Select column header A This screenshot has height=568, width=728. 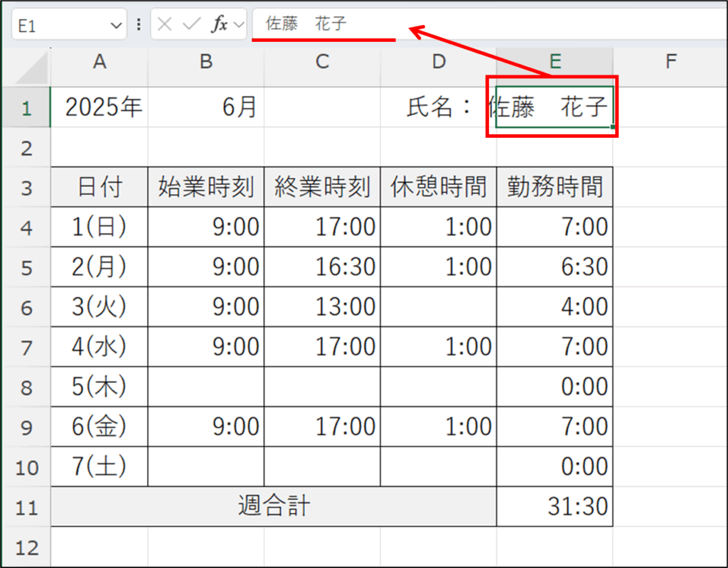tap(100, 63)
